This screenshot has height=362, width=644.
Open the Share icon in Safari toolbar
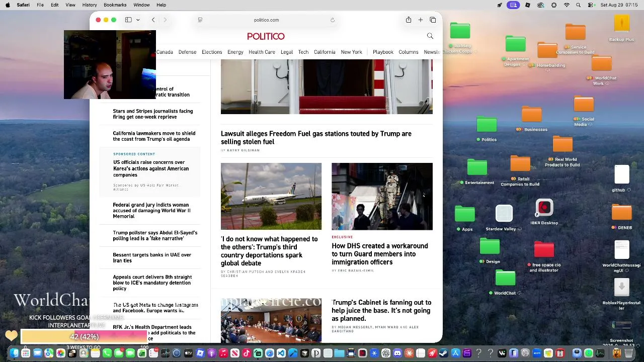409,20
